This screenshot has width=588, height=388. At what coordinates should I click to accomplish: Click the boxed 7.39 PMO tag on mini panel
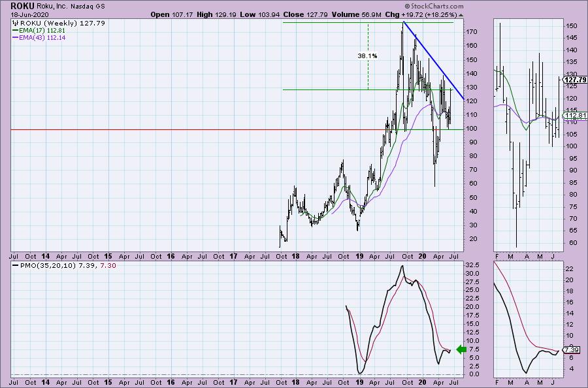[572, 349]
